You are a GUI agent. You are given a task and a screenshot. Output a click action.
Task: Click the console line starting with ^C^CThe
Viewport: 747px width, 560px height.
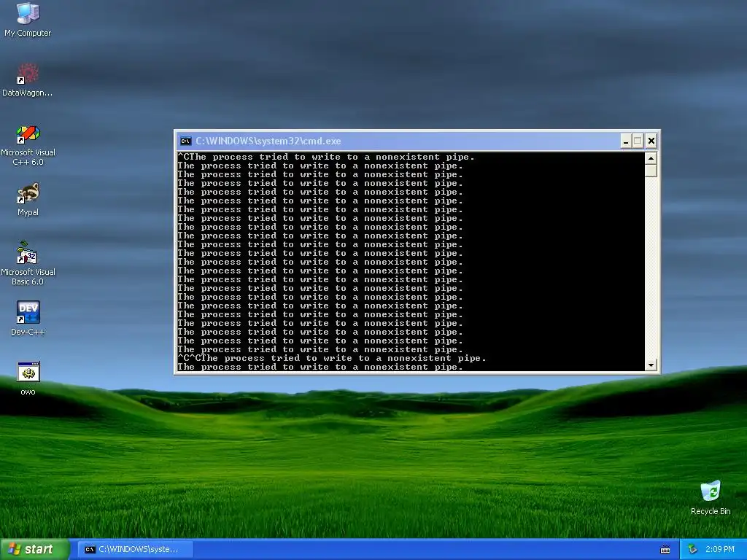(x=332, y=358)
